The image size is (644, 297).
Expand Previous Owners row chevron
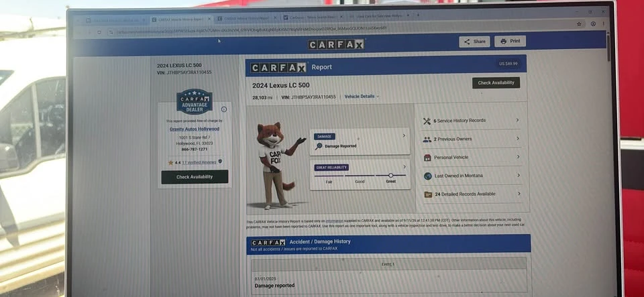[x=517, y=139]
